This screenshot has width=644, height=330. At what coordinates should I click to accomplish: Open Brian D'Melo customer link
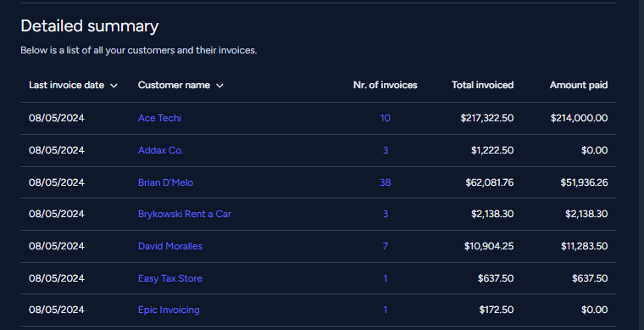[165, 182]
